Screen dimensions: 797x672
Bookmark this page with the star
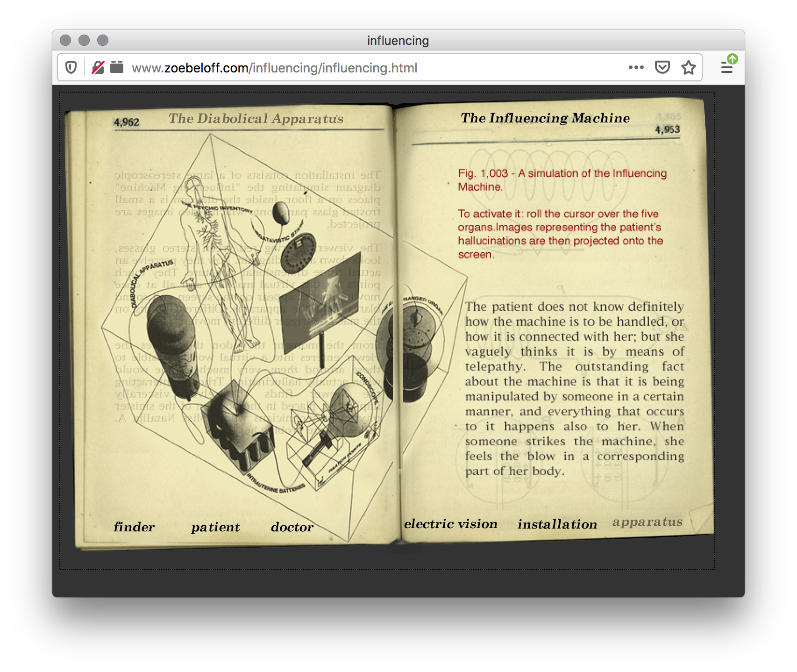click(688, 68)
